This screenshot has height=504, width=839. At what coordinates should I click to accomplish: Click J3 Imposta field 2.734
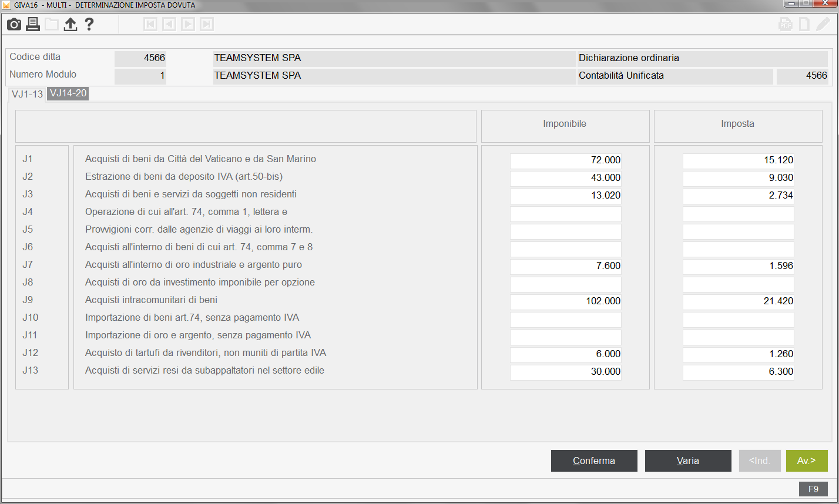pyautogui.click(x=739, y=196)
